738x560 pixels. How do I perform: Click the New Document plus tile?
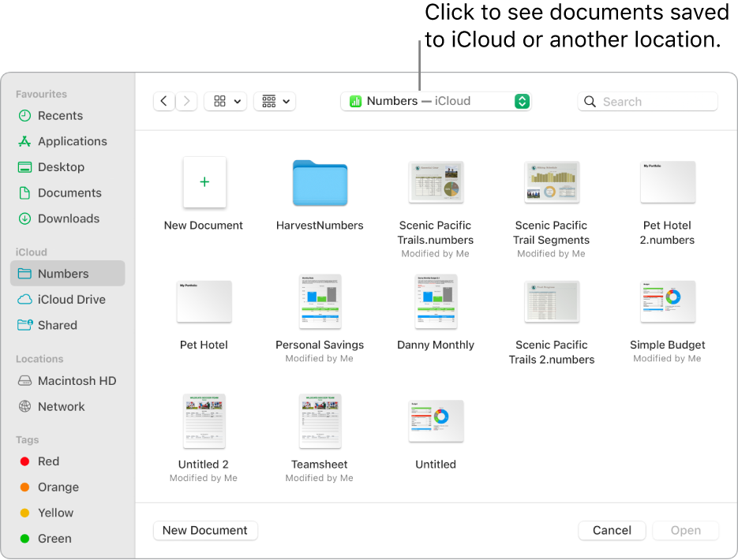[204, 182]
